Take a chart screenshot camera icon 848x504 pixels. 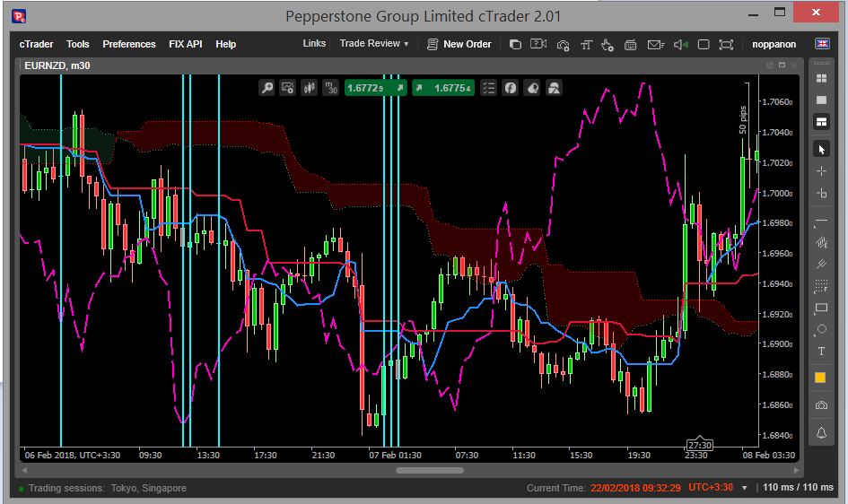pos(821,405)
